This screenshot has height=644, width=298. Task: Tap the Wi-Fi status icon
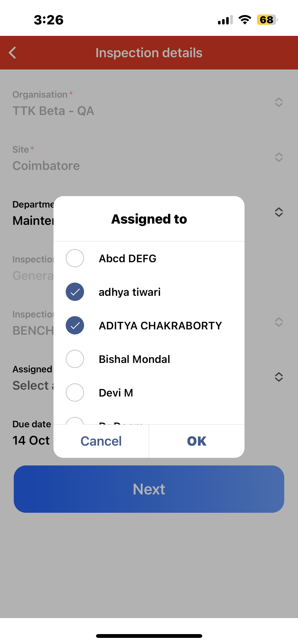point(245,20)
